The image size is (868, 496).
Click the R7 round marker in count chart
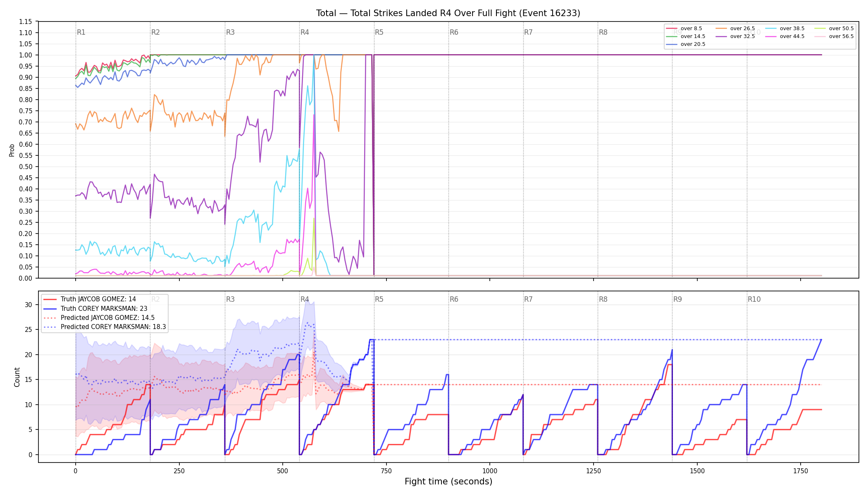tap(528, 299)
